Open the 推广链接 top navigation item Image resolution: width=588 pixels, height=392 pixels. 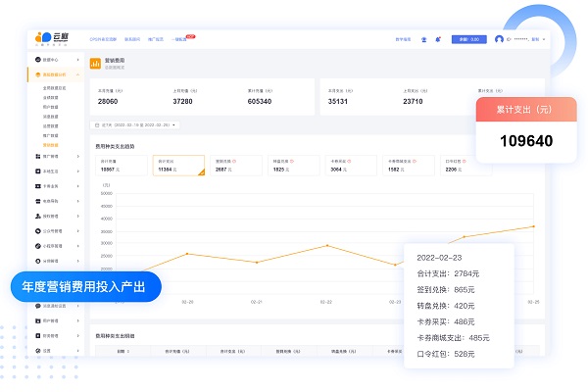coord(155,39)
